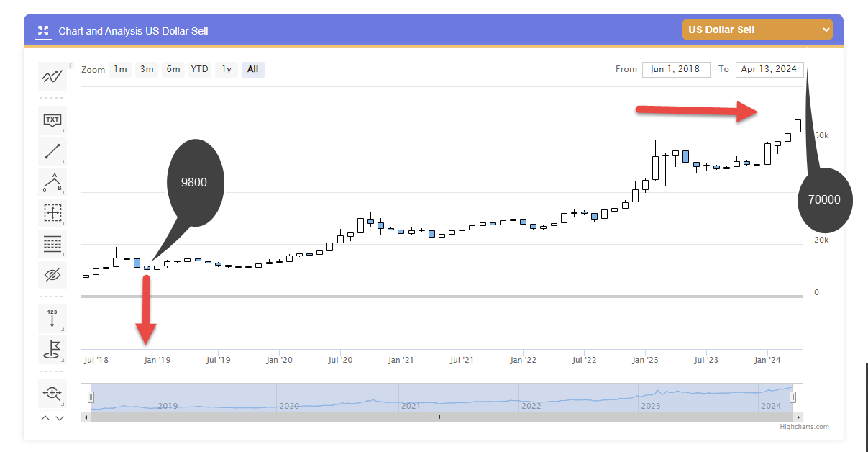The width and height of the screenshot is (868, 452).
Task: Edit the To date field Apr 13, 2024
Action: pyautogui.click(x=769, y=69)
